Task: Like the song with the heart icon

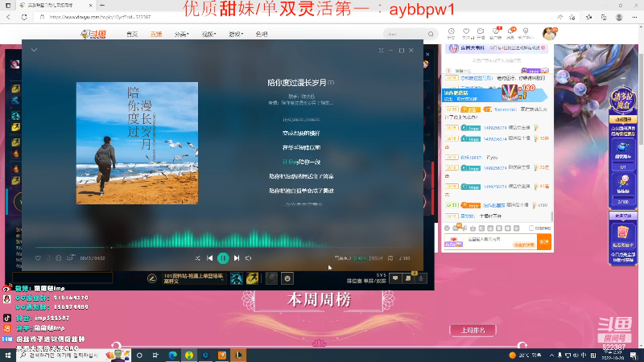Action: (38, 258)
